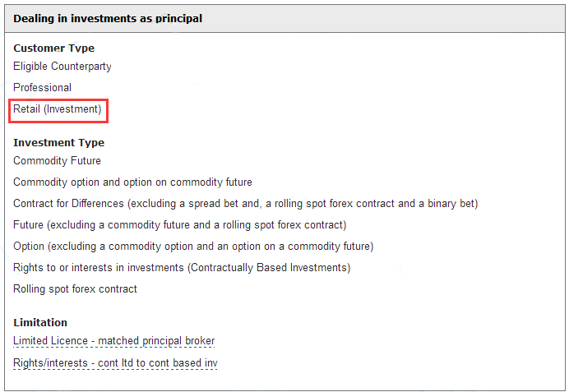Select the Commodity Future investment type
Viewport: 569px width, 392px height.
click(x=57, y=160)
